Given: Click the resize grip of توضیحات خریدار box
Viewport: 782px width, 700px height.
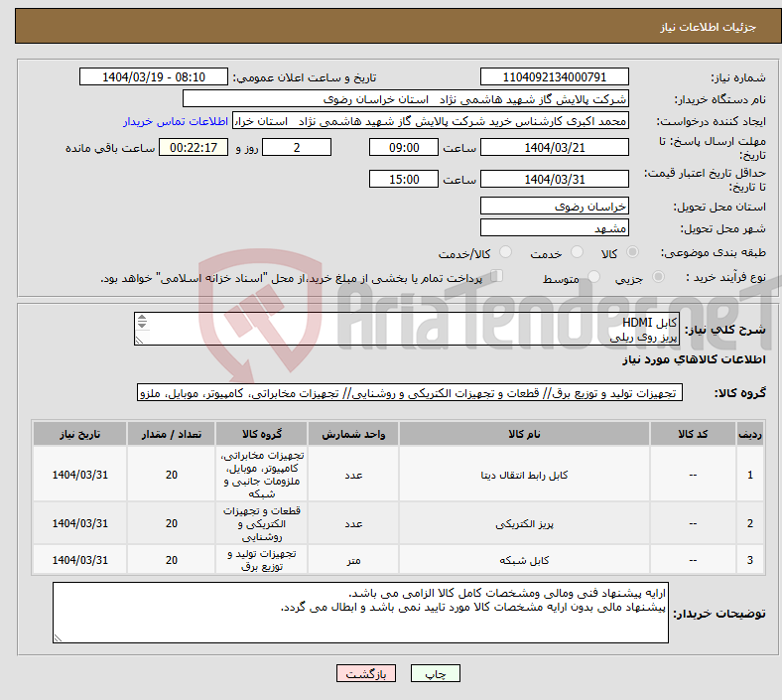Looking at the screenshot, I should 58,638.
